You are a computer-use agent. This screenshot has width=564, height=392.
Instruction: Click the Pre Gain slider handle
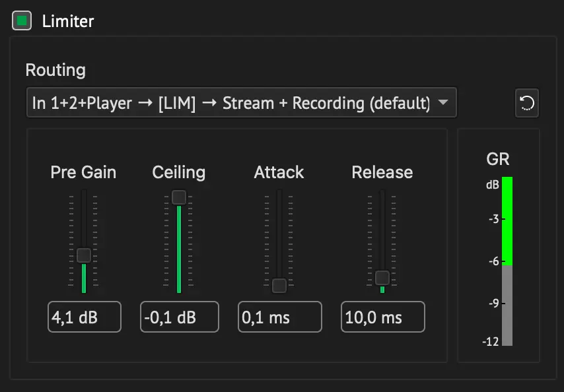(84, 255)
